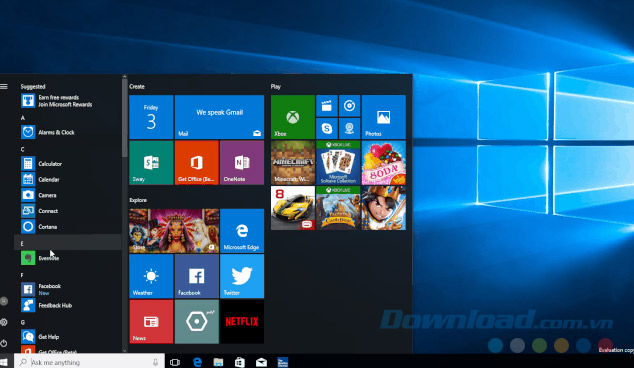Open Mail from the taskbar
The image size is (634, 368).
coord(261,362)
